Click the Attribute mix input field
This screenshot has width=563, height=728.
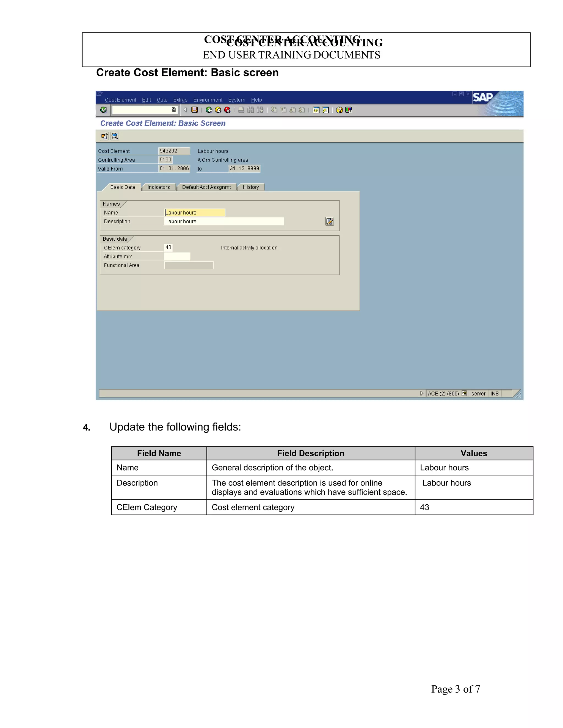(x=177, y=256)
